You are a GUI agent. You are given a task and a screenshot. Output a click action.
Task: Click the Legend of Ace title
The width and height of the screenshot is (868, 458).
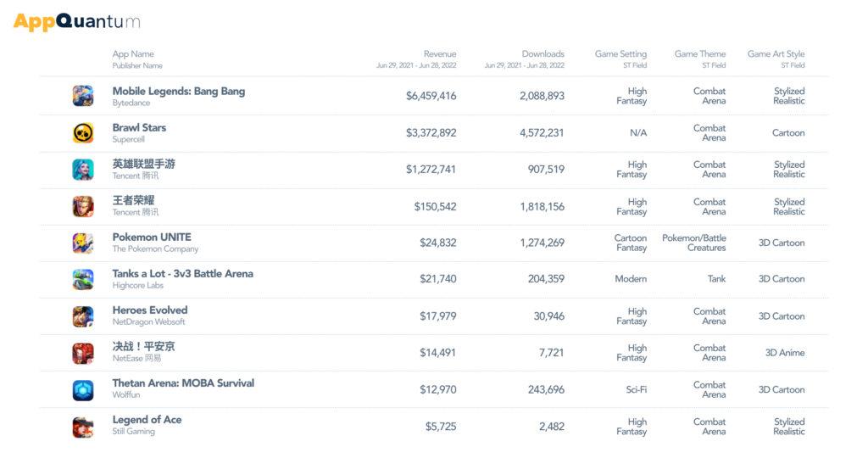coord(147,420)
